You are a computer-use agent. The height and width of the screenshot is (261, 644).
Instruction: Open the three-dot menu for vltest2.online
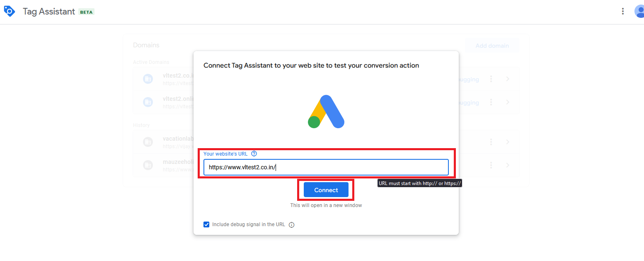491,102
